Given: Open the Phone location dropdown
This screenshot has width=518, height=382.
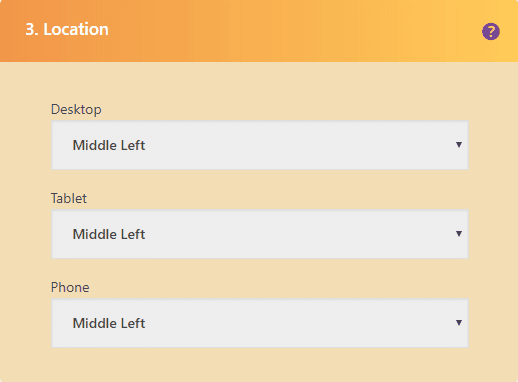Looking at the screenshot, I should [260, 323].
